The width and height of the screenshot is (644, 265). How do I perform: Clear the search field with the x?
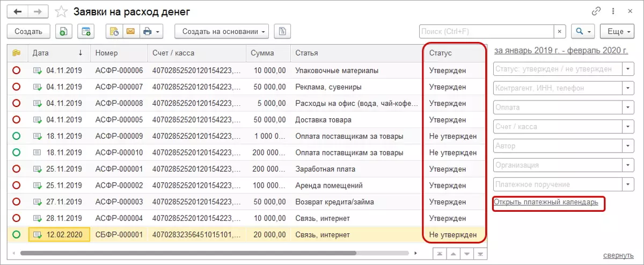pos(560,32)
